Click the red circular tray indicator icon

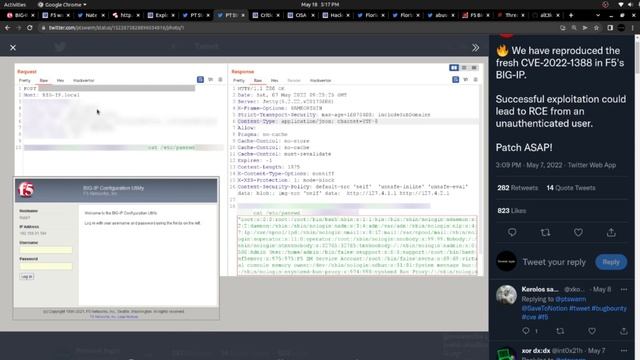coord(605,4)
